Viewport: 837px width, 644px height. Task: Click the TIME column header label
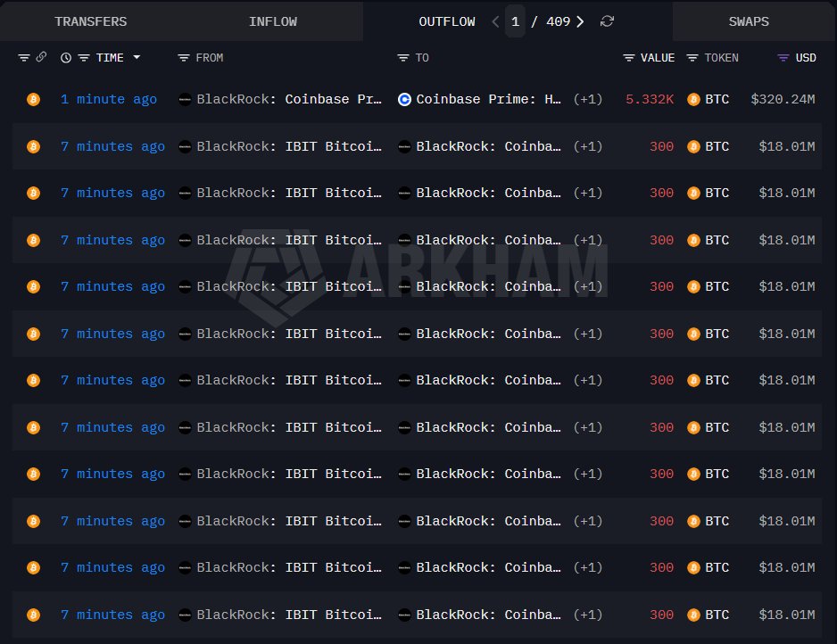click(110, 58)
